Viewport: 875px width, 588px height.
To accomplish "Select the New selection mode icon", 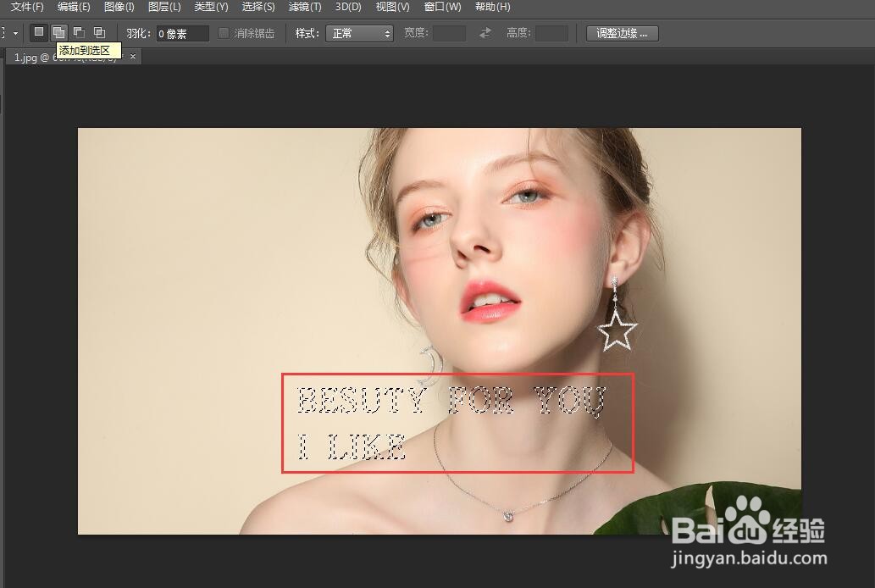I will [38, 32].
